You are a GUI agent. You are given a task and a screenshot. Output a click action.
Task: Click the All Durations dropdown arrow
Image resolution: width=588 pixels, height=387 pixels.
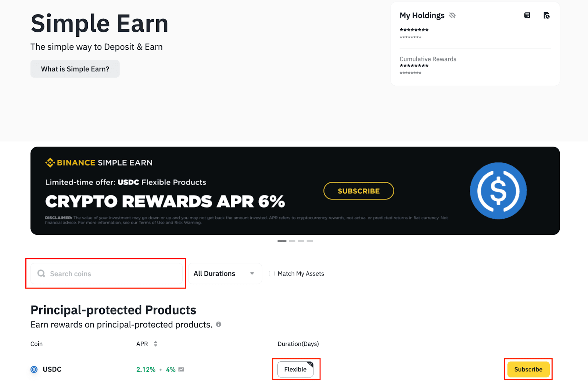pos(252,274)
